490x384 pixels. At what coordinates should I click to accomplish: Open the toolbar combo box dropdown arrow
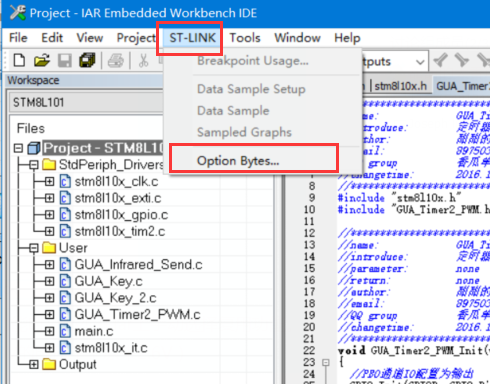pyautogui.click(x=420, y=62)
